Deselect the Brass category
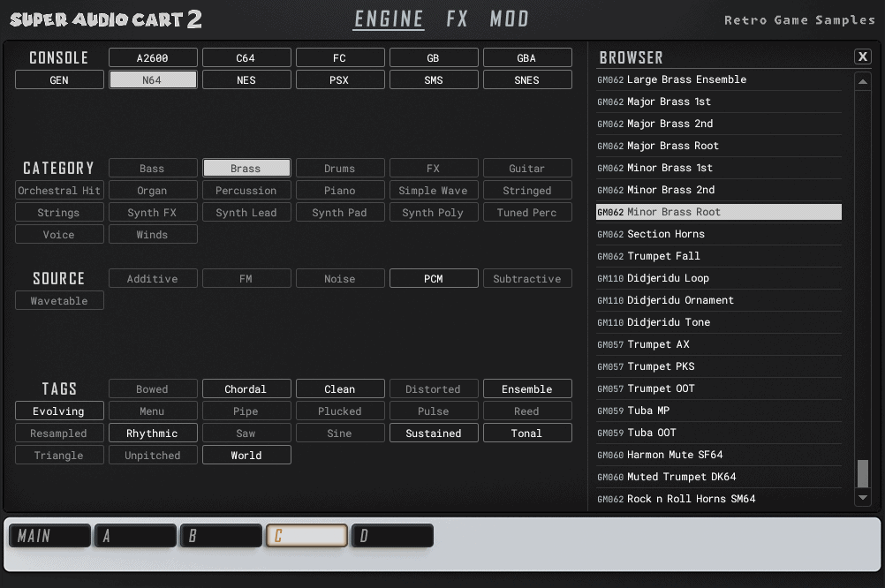 pyautogui.click(x=246, y=168)
